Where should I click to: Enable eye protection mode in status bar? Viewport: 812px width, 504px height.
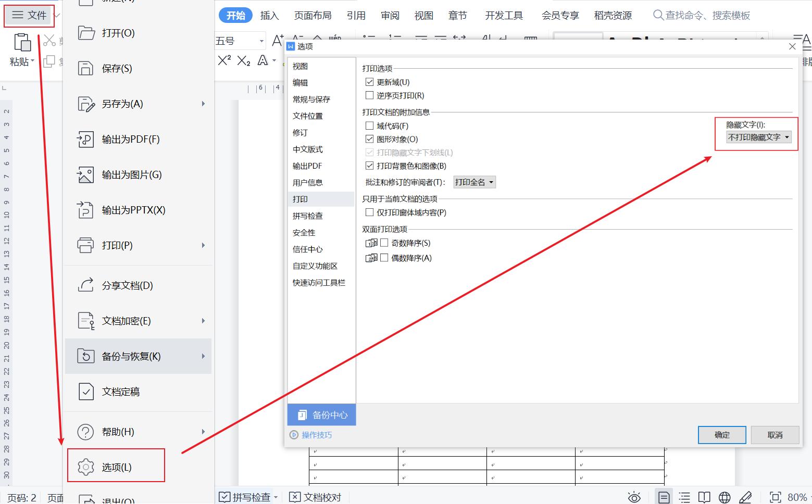click(634, 497)
